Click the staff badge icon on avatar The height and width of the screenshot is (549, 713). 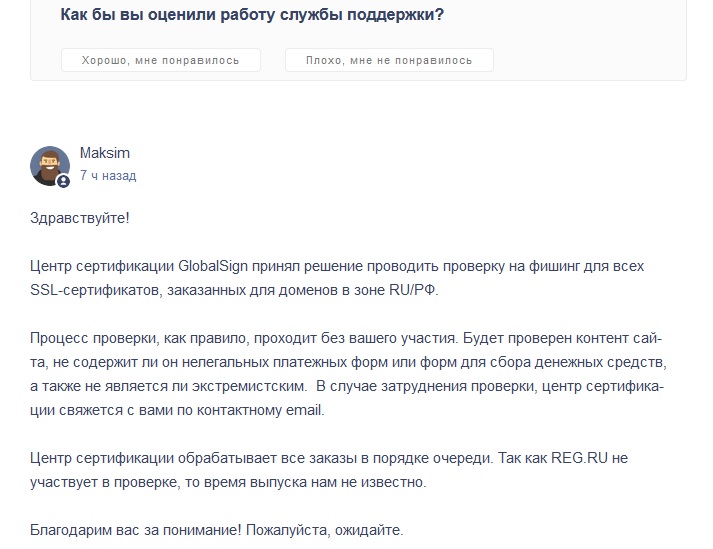click(x=63, y=181)
